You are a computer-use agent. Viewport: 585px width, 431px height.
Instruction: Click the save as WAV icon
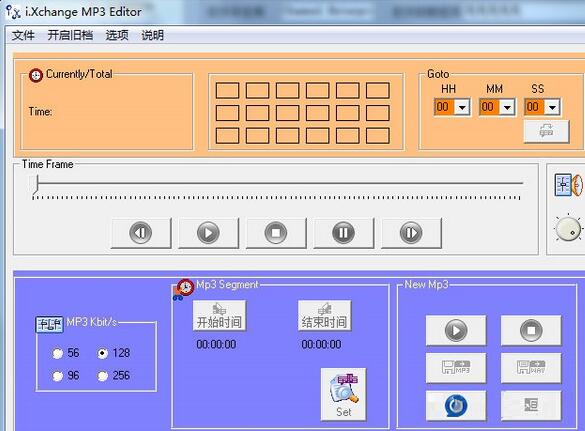coord(531,368)
